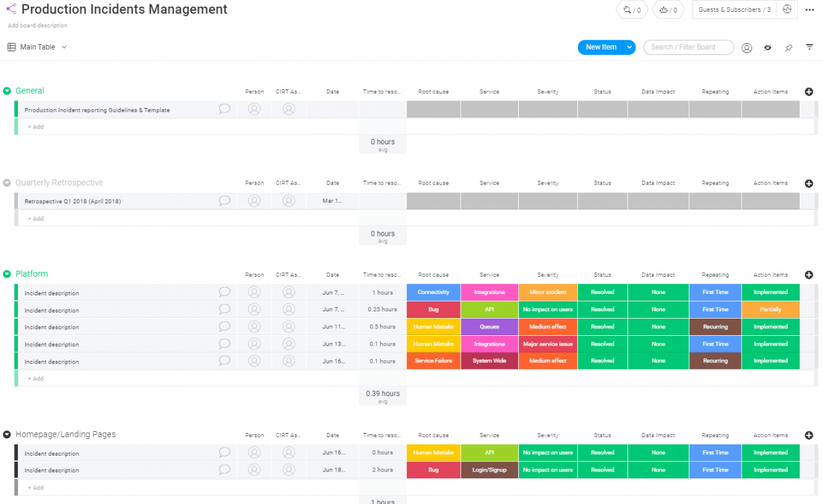The width and height of the screenshot is (823, 504).
Task: Click the Queues service cell
Action: click(x=490, y=327)
